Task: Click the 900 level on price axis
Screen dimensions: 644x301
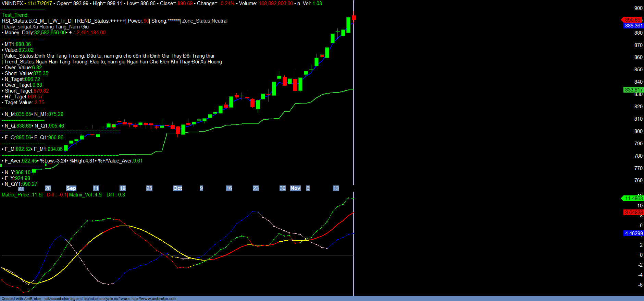Action: [638, 8]
